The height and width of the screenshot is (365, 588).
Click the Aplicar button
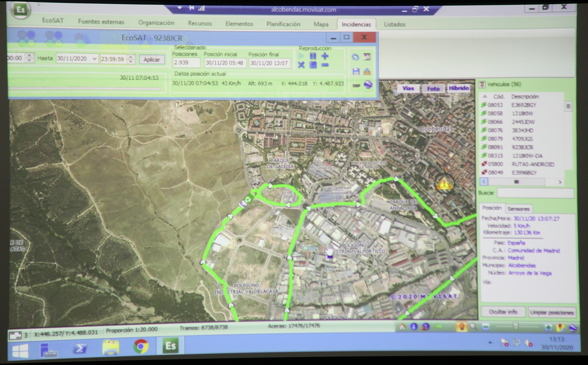[152, 59]
